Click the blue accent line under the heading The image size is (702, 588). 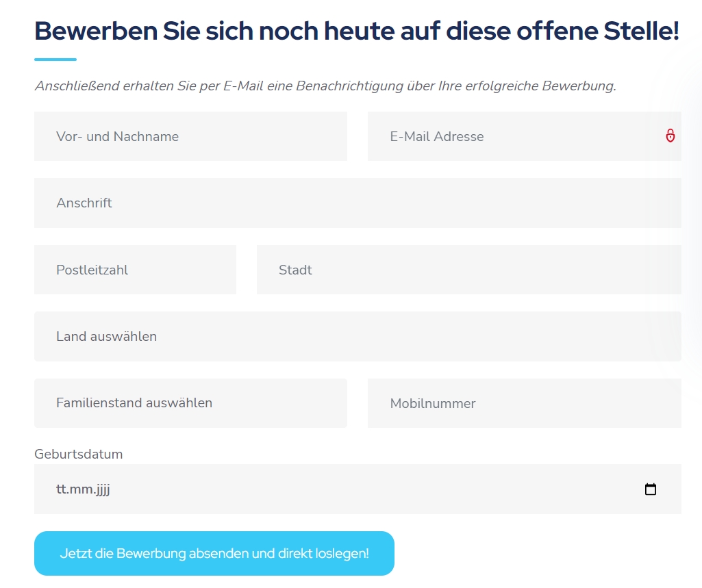click(x=55, y=59)
